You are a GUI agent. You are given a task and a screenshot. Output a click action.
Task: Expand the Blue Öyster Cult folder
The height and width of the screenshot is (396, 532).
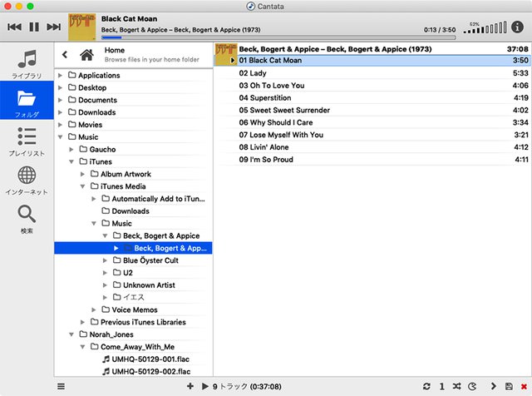click(x=105, y=260)
